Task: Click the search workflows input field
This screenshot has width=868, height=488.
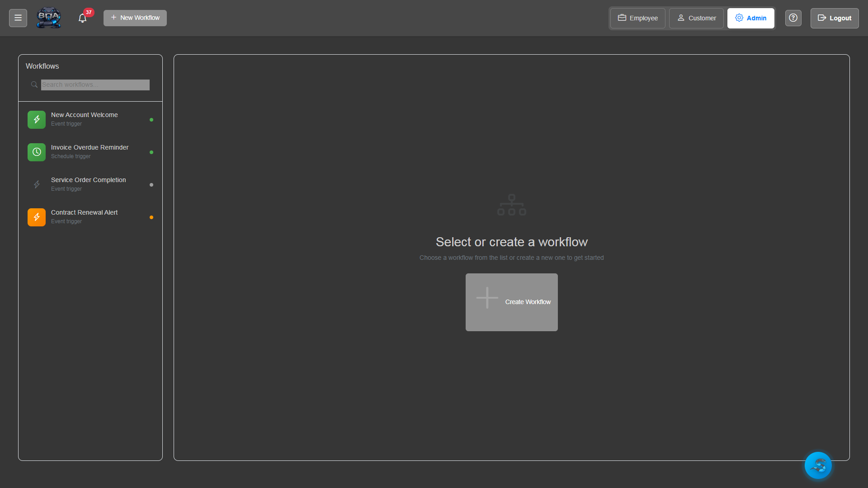Action: (95, 84)
